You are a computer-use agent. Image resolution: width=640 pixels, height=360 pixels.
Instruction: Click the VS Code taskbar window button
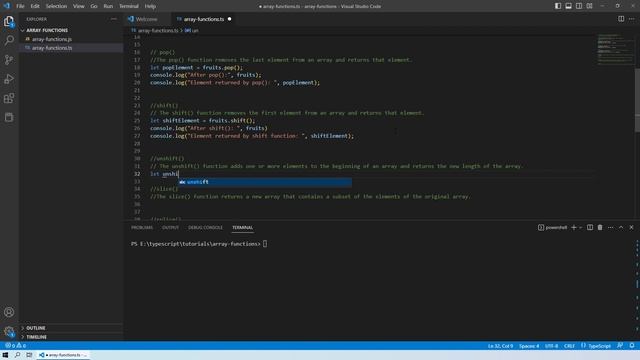pos(63,355)
